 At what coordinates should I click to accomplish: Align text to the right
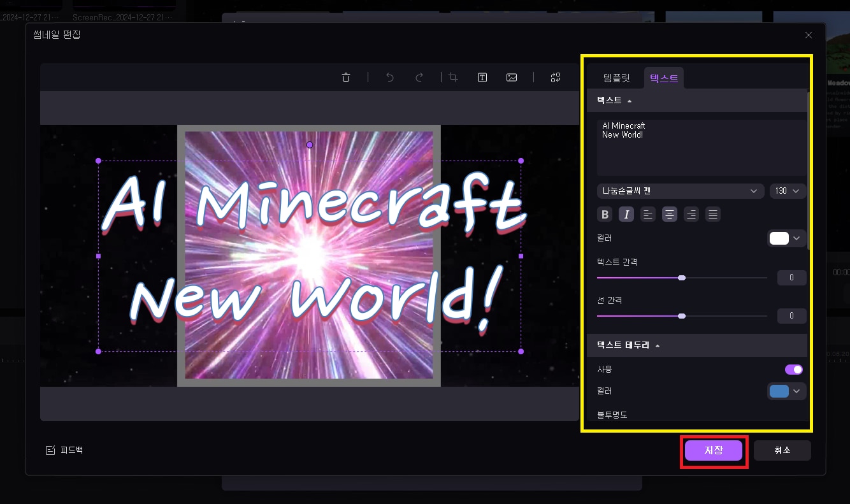pyautogui.click(x=691, y=215)
